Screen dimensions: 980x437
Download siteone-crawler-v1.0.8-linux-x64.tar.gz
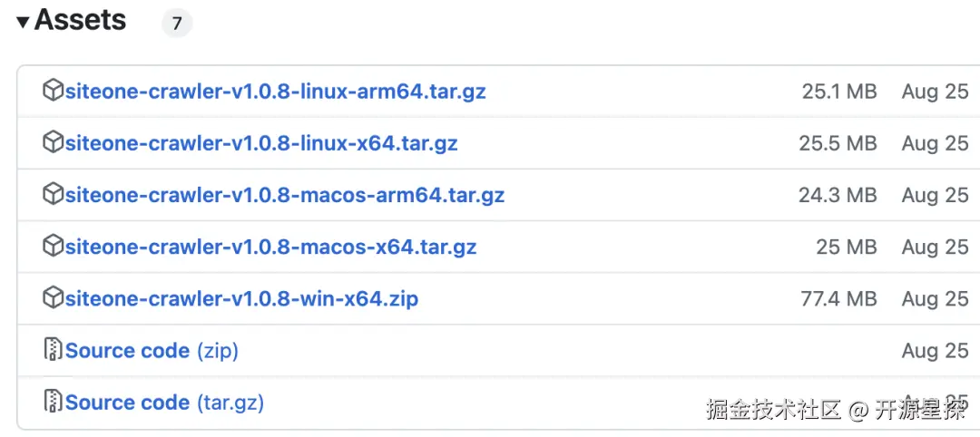[261, 143]
